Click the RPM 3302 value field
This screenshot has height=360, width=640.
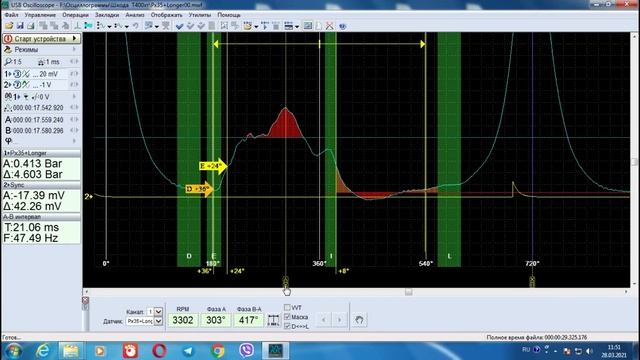182,320
